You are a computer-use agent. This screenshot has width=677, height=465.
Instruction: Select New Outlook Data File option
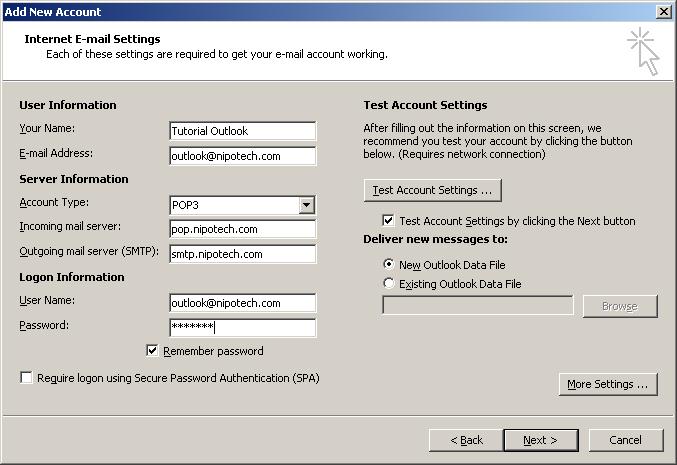pyautogui.click(x=389, y=264)
